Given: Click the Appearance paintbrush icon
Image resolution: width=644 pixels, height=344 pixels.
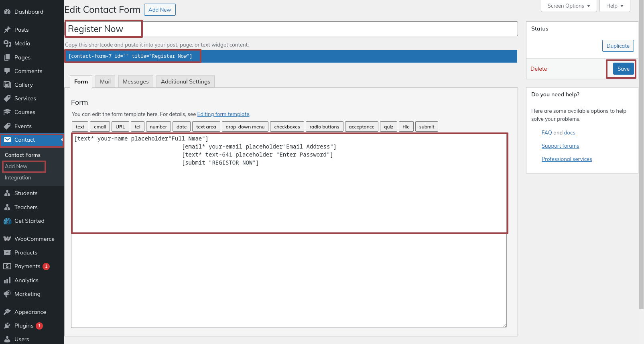Looking at the screenshot, I should coord(7,312).
